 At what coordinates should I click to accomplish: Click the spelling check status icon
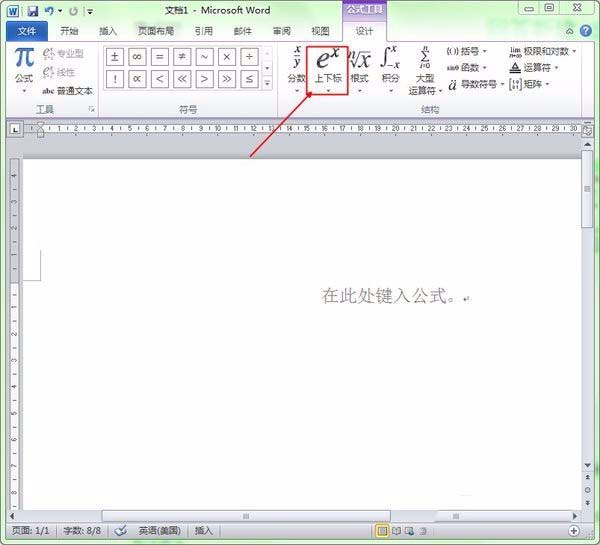121,531
